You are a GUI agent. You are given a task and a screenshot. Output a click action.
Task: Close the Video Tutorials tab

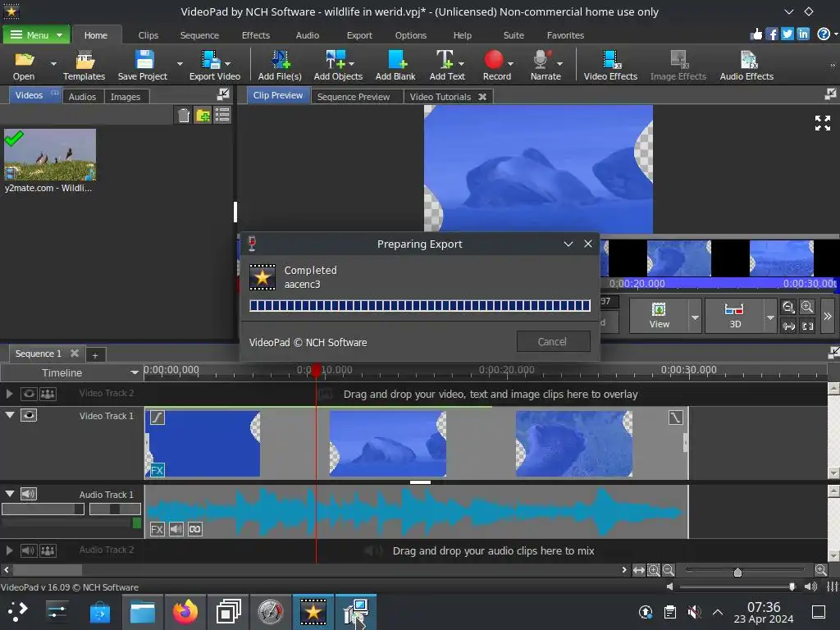[x=482, y=97]
